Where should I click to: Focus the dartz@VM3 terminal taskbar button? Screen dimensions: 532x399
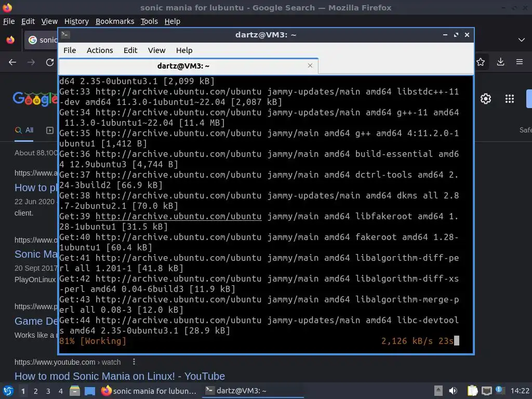(x=253, y=391)
